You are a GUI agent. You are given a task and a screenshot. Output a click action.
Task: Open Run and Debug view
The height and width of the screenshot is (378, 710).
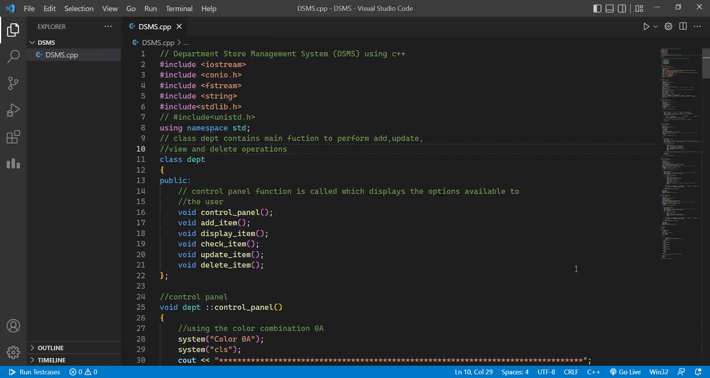coord(13,110)
